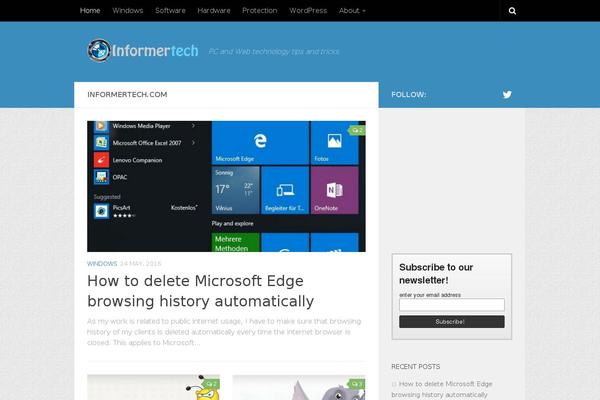
Task: Open the WordPress menu item
Action: point(308,11)
